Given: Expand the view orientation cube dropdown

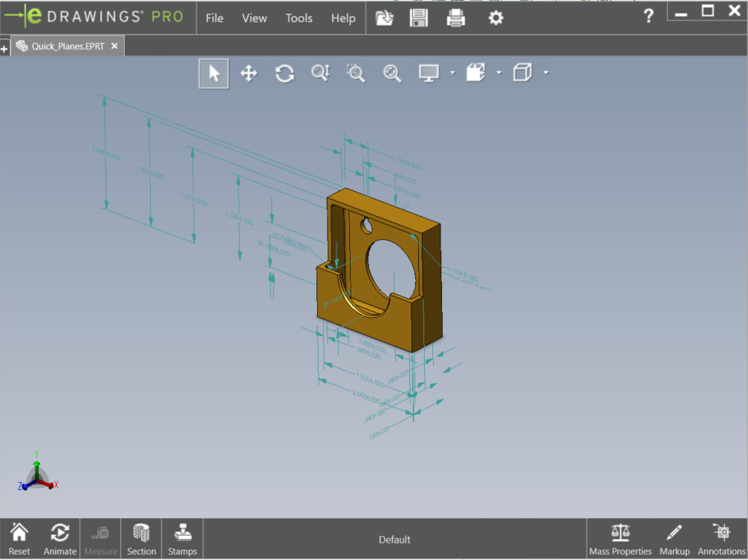Looking at the screenshot, I should [546, 73].
